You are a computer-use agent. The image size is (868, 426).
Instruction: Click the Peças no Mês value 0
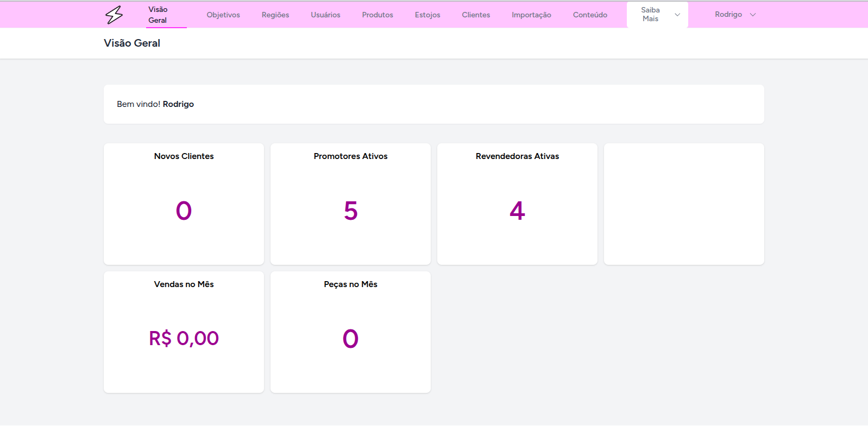pos(351,339)
